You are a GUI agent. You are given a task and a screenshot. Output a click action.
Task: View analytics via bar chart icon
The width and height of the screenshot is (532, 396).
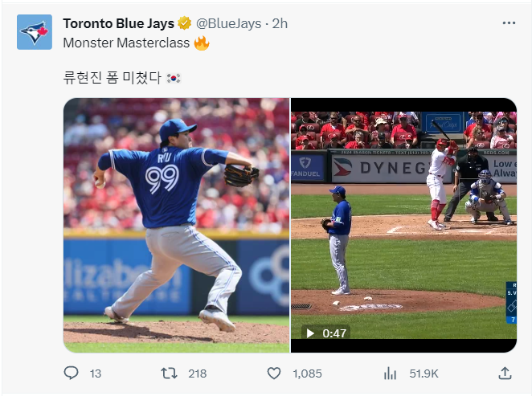(x=390, y=374)
